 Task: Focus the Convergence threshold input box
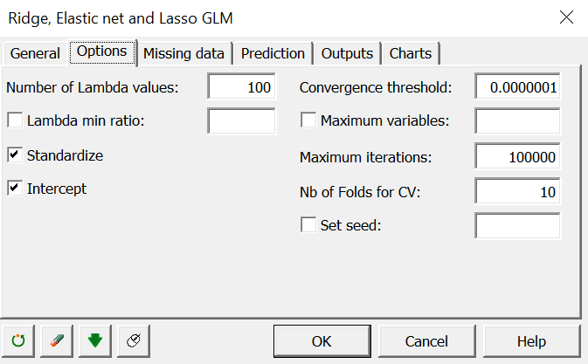517,86
